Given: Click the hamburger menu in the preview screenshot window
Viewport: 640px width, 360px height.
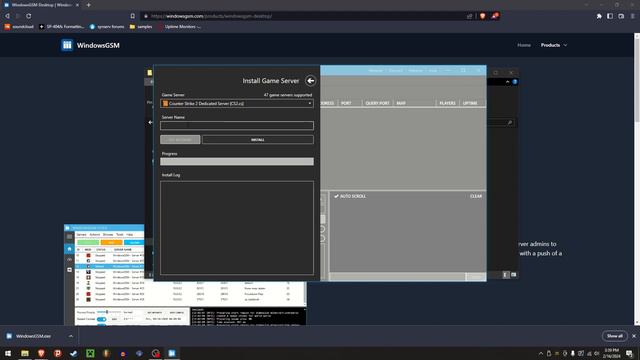Looking at the screenshot, I should (x=69, y=237).
